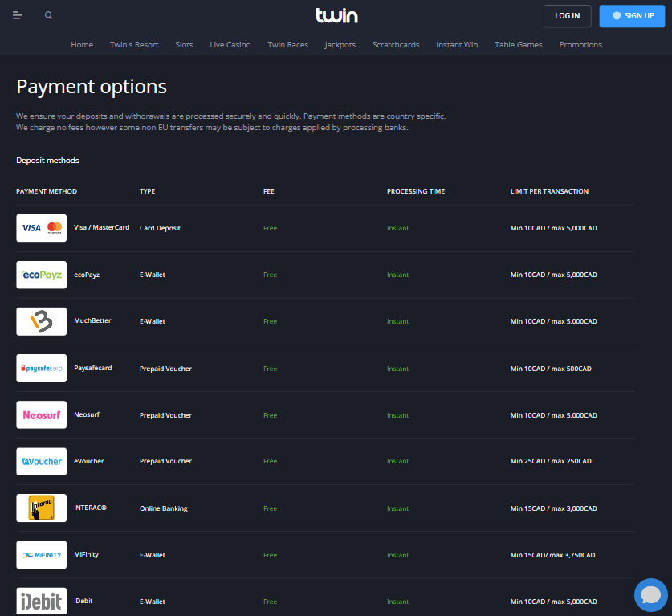Open the hamburger menu icon
This screenshot has height=616, width=672.
(x=17, y=15)
